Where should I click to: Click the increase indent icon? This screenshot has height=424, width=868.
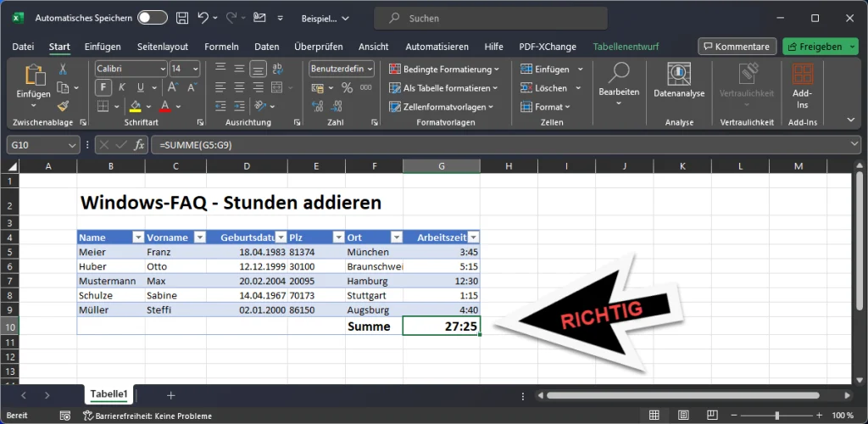pos(239,106)
